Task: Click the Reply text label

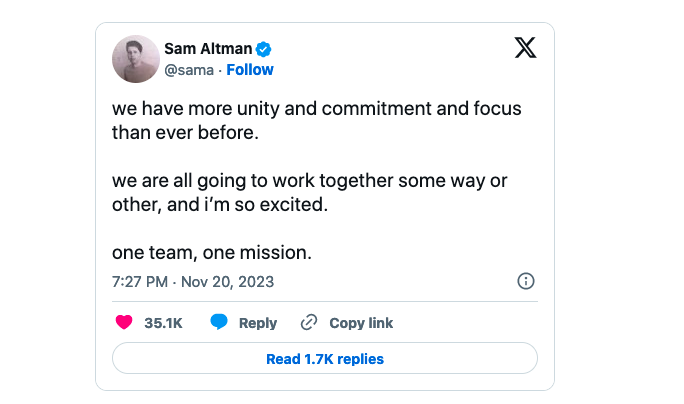Action: coord(258,323)
